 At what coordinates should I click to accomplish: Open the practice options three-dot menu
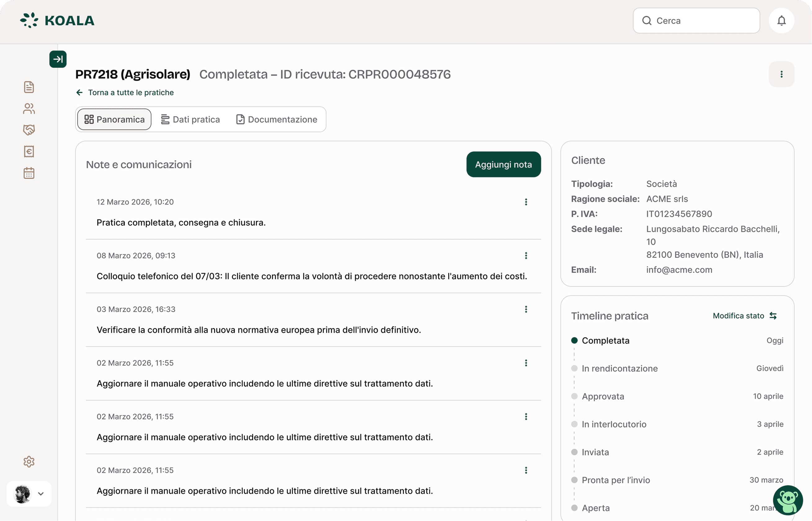coord(782,74)
